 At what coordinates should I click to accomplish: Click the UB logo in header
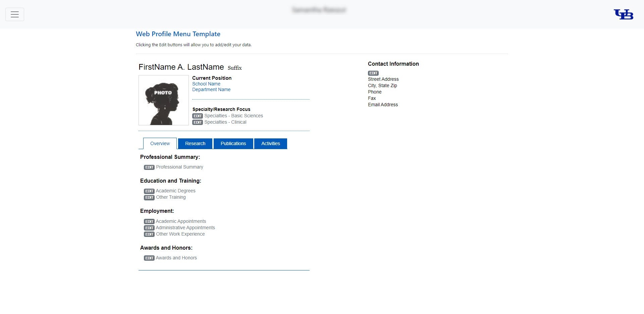(x=623, y=14)
